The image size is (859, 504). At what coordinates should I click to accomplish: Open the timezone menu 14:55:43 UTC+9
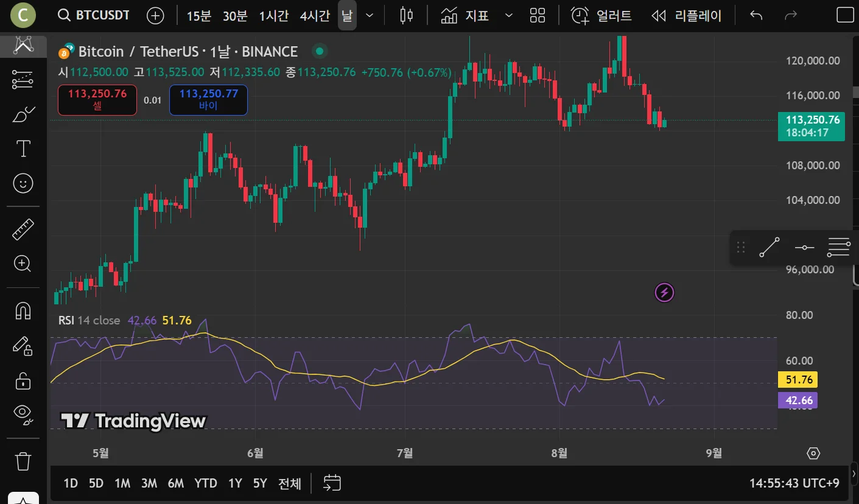[794, 483]
